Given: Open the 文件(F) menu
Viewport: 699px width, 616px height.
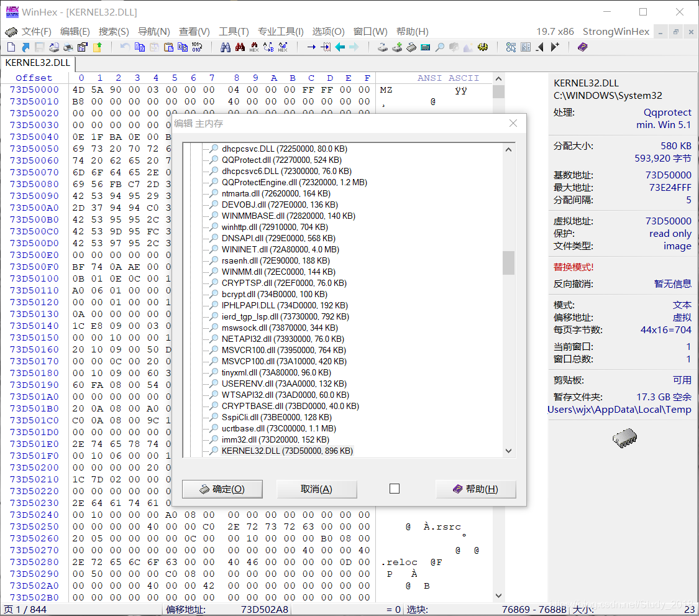Looking at the screenshot, I should (x=37, y=32).
